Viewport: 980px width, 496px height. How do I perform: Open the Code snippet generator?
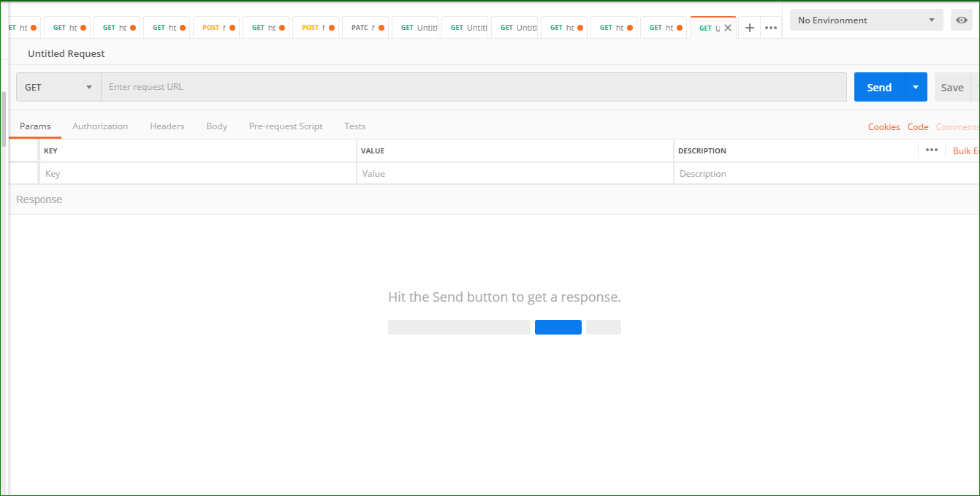tap(918, 126)
